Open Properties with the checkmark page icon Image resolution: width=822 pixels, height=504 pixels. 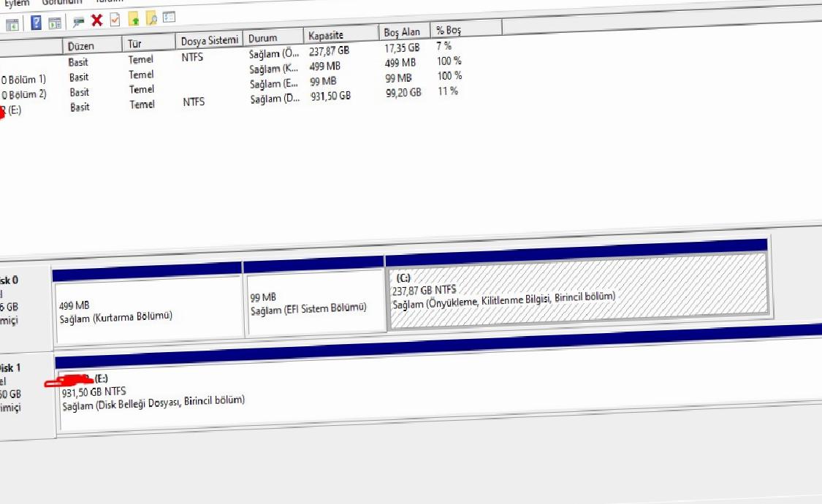pyautogui.click(x=115, y=20)
